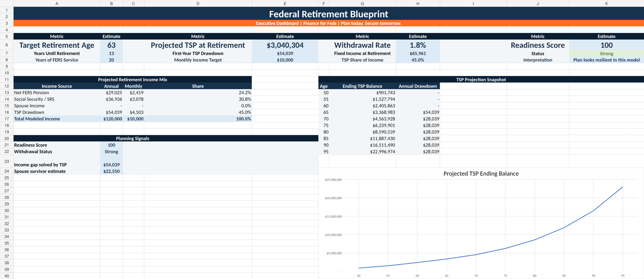Click the age 65 ending balance $3,368,983
The height and width of the screenshot is (279, 644).
point(362,112)
